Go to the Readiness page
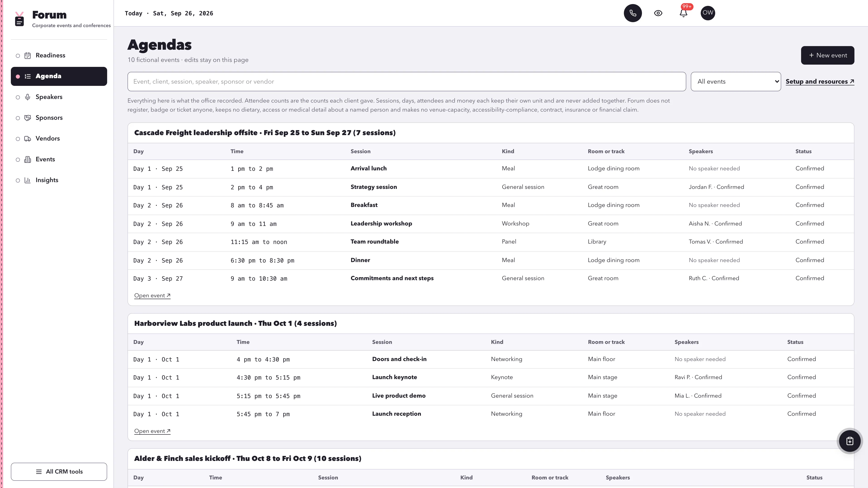The image size is (868, 488). pos(59,56)
